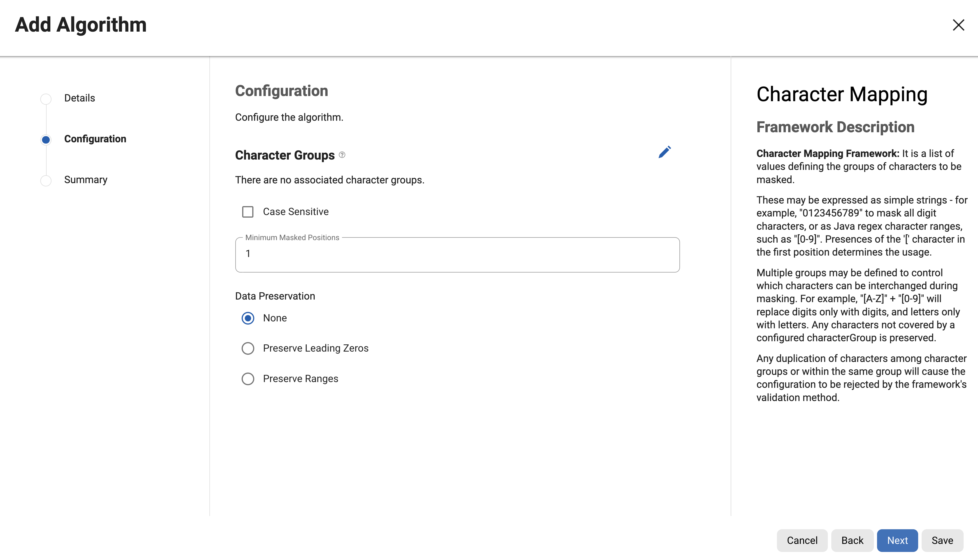Click the Back button
This screenshot has height=560, width=978.
click(x=852, y=540)
